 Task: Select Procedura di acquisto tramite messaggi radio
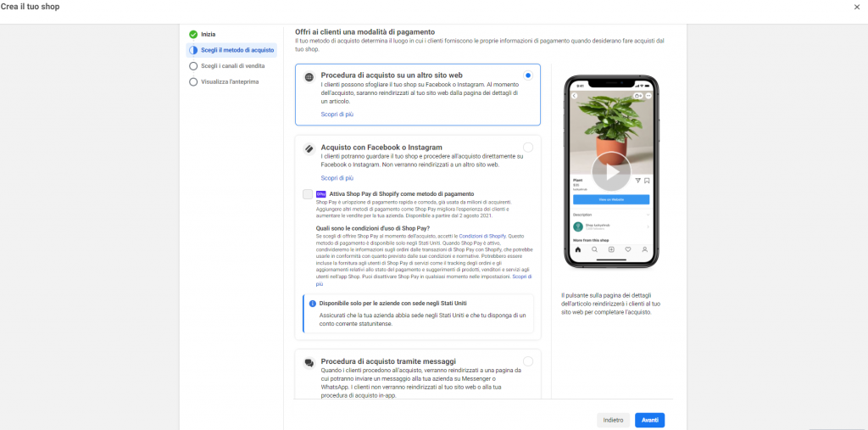tap(528, 361)
